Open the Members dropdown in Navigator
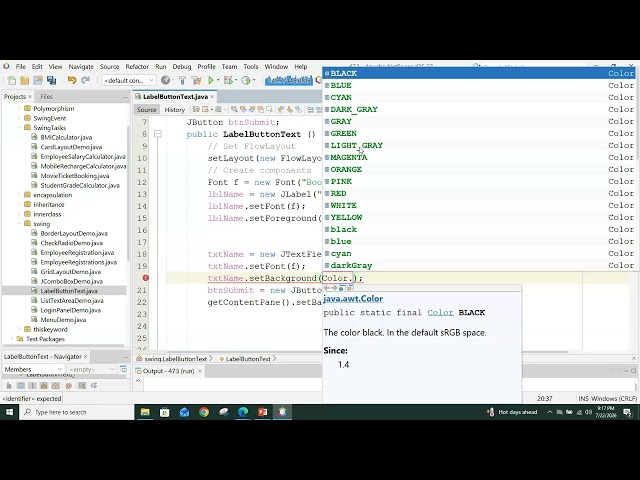The width and height of the screenshot is (640, 480). [33, 369]
